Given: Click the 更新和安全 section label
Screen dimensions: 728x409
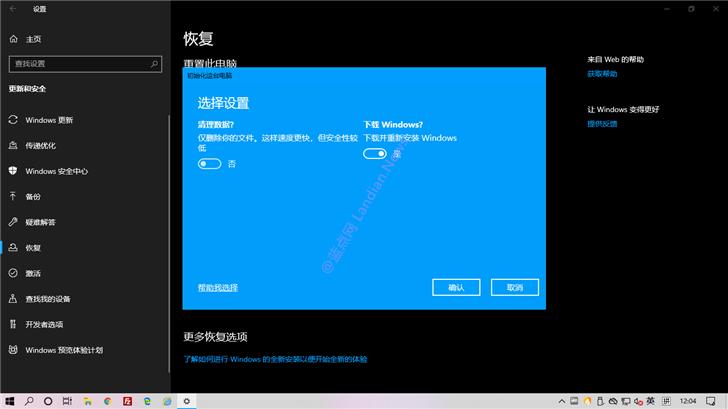Looking at the screenshot, I should click(x=27, y=89).
